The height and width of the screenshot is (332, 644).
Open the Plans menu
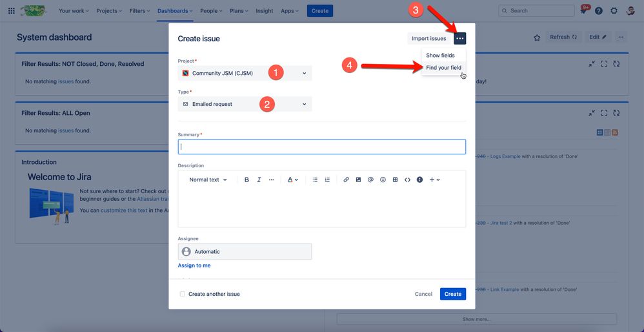(x=239, y=11)
